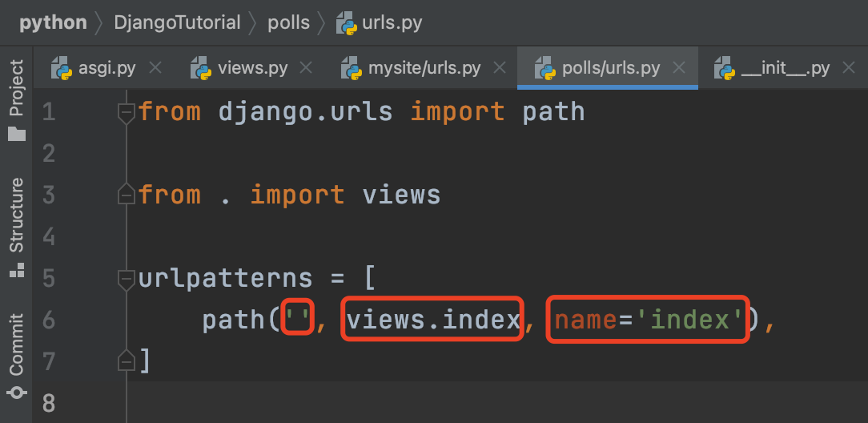Select polls folder in the breadcrumb
The height and width of the screenshot is (423, 868).
(288, 22)
